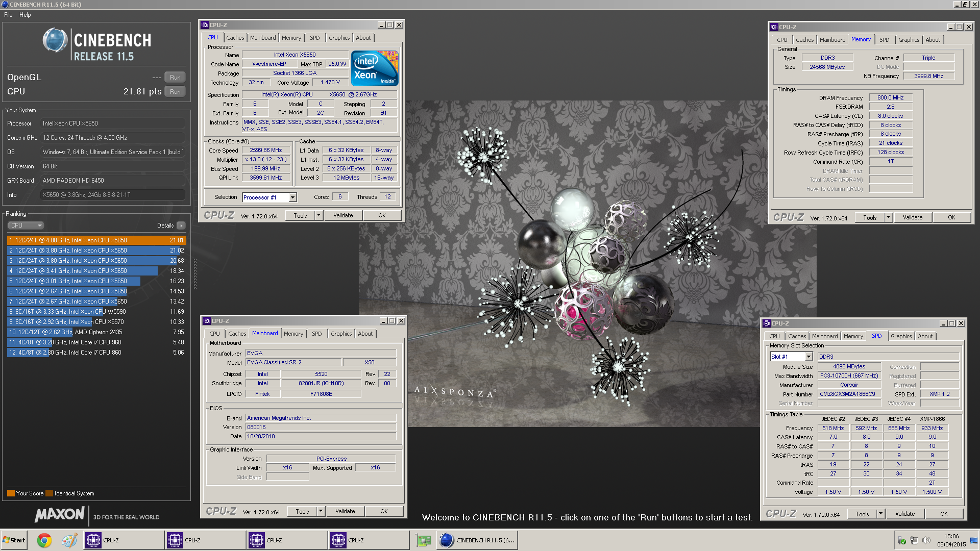Click the Processor field in Your System
The height and width of the screenshot is (551, 980).
pos(113,123)
